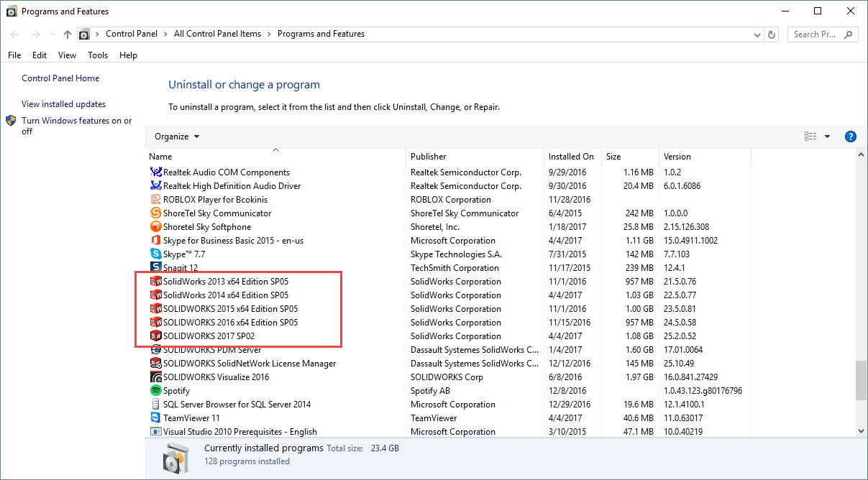Click the Realtek Audio COM Components icon
Image resolution: width=868 pixels, height=480 pixels.
[156, 172]
